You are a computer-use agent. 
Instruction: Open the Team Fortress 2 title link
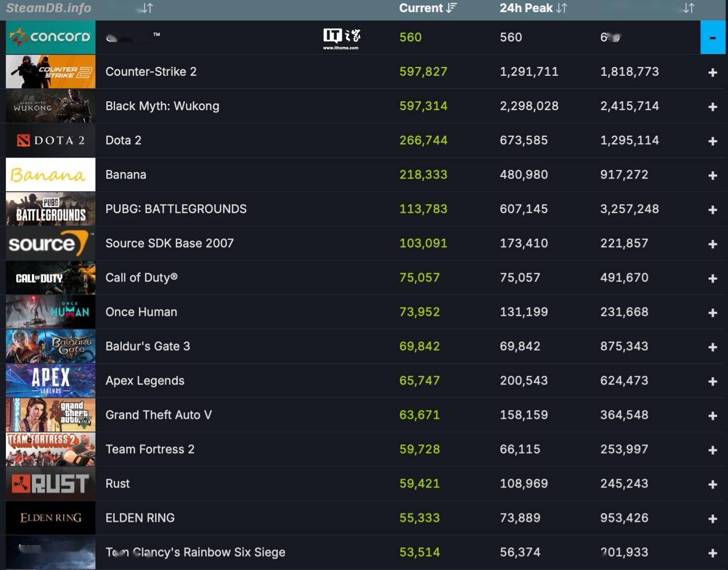[150, 450]
